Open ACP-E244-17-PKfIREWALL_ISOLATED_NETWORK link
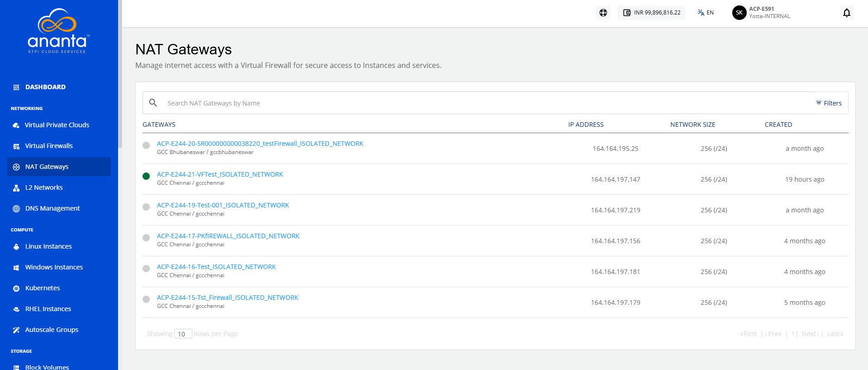The image size is (868, 370). click(228, 236)
